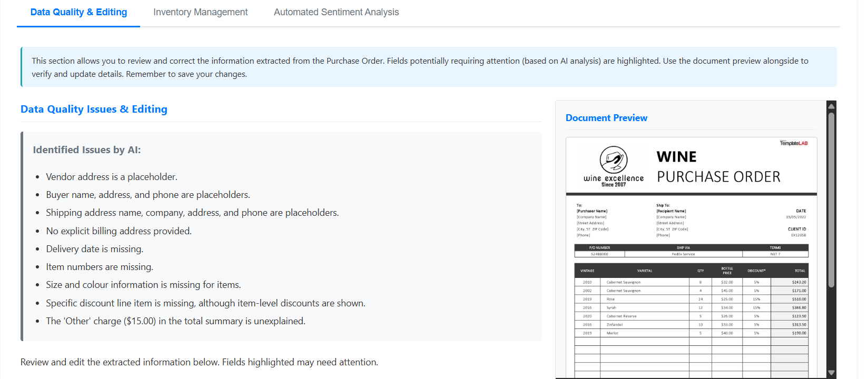
Task: Click 'Vendor address is a placeholder.' issue
Action: [112, 177]
